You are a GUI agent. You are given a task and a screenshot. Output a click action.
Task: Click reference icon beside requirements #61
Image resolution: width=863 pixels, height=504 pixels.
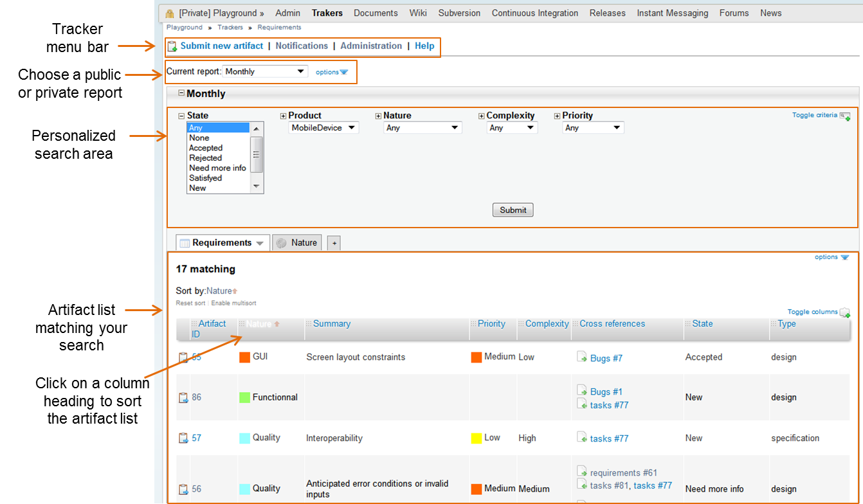pos(582,471)
